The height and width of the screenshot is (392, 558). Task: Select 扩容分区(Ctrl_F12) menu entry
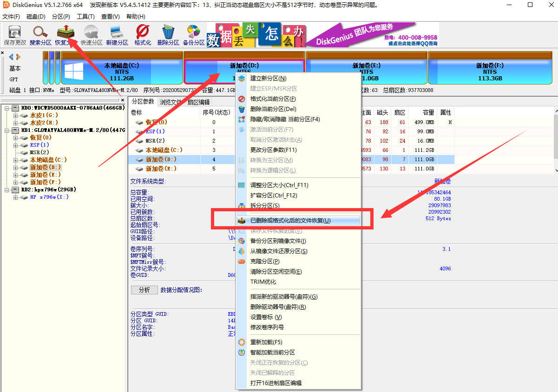click(298, 196)
